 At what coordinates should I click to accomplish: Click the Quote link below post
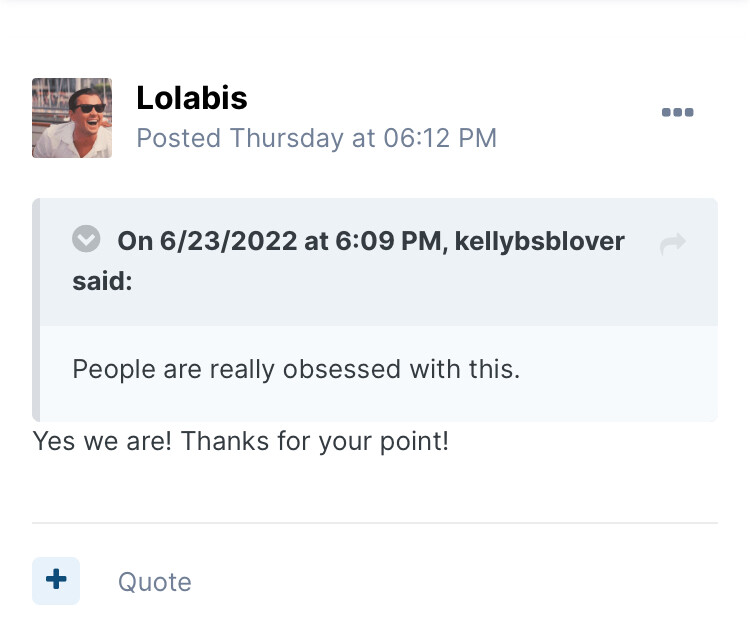154,582
